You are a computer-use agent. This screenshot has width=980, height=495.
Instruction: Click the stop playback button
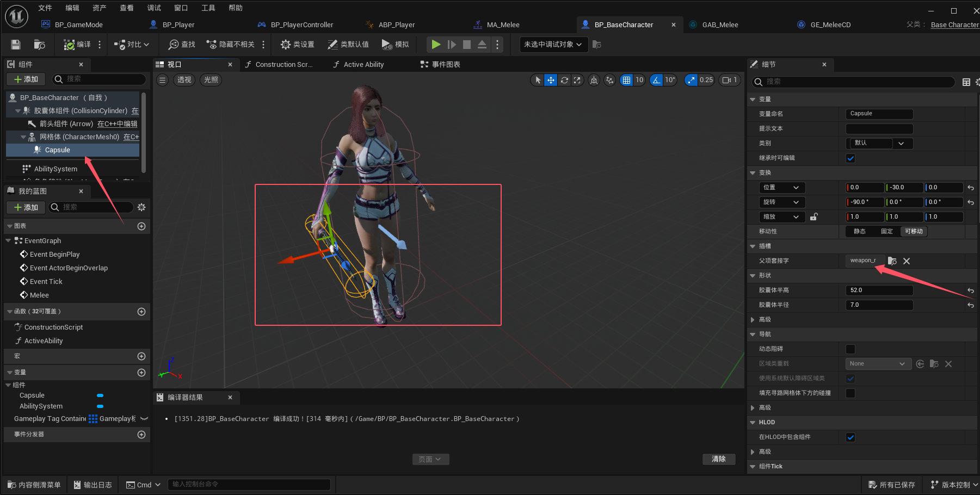point(467,45)
